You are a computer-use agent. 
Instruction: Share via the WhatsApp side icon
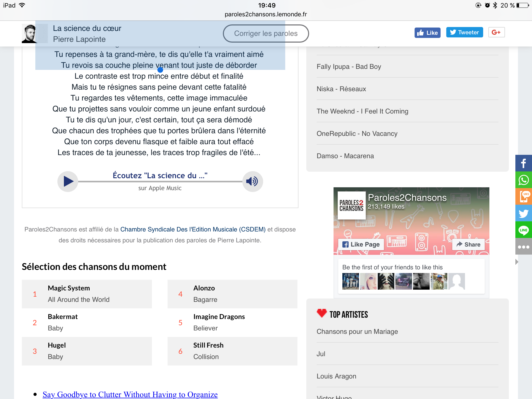(x=523, y=180)
